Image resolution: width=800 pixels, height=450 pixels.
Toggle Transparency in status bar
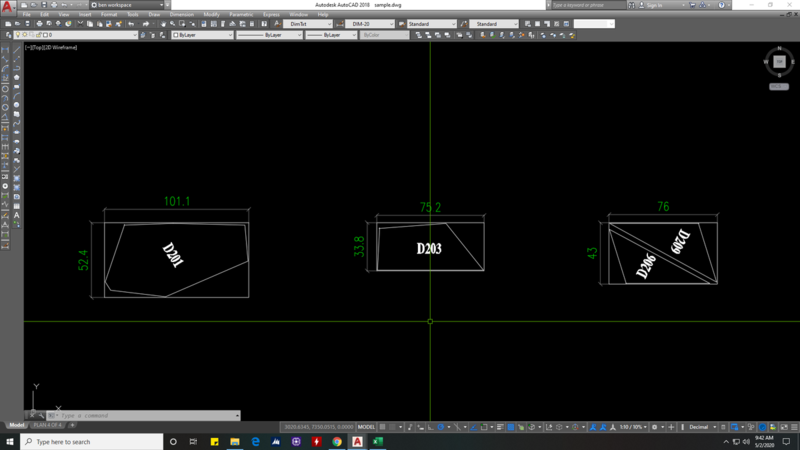(511, 427)
